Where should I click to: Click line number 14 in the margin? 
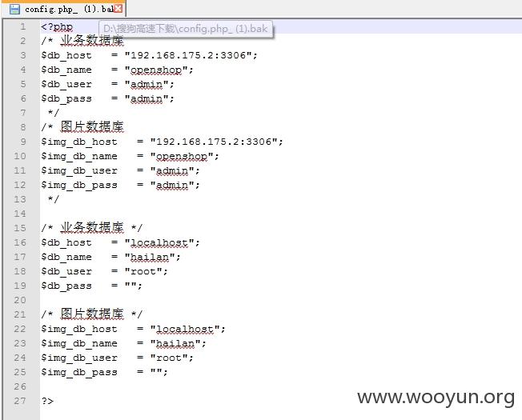(x=20, y=214)
